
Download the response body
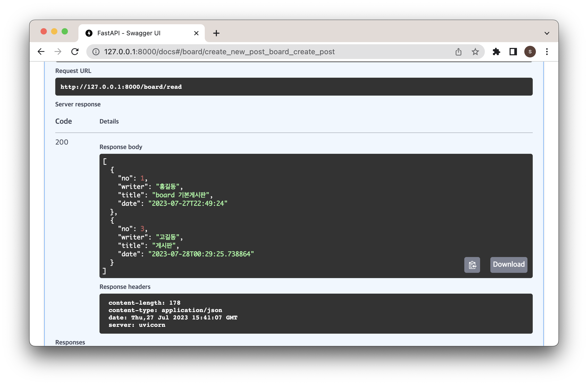[509, 265]
